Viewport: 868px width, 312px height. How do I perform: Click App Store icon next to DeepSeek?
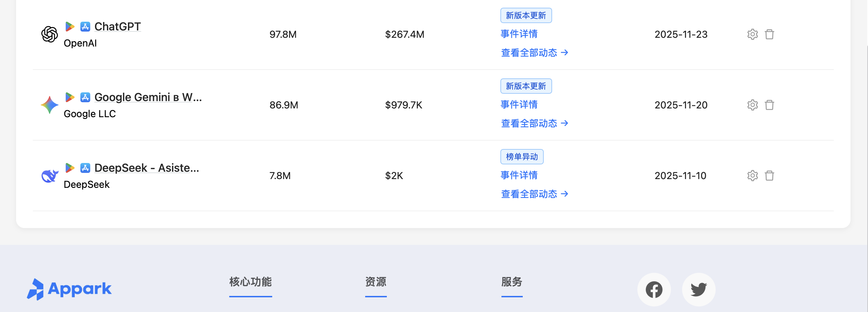point(85,168)
